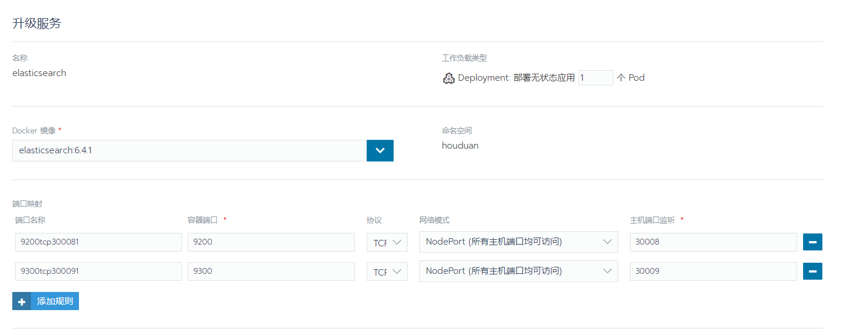Edit host listening port 30008
Image resolution: width=868 pixels, height=330 pixels.
click(714, 242)
